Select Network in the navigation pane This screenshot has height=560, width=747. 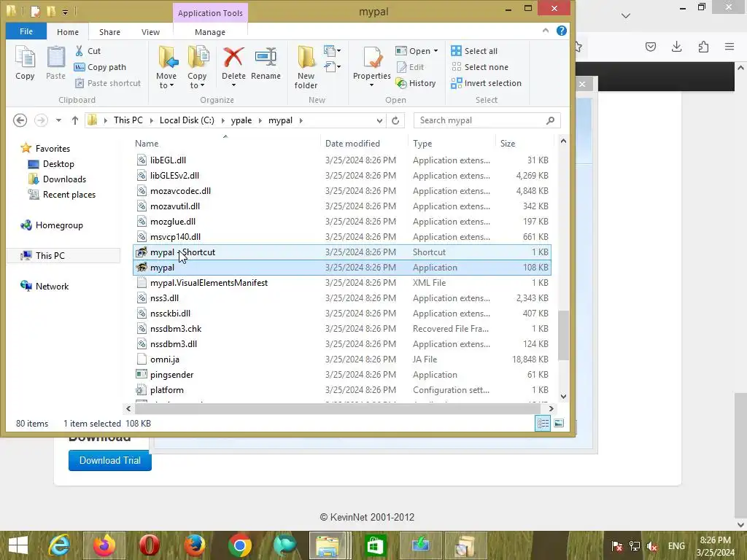tap(44, 286)
